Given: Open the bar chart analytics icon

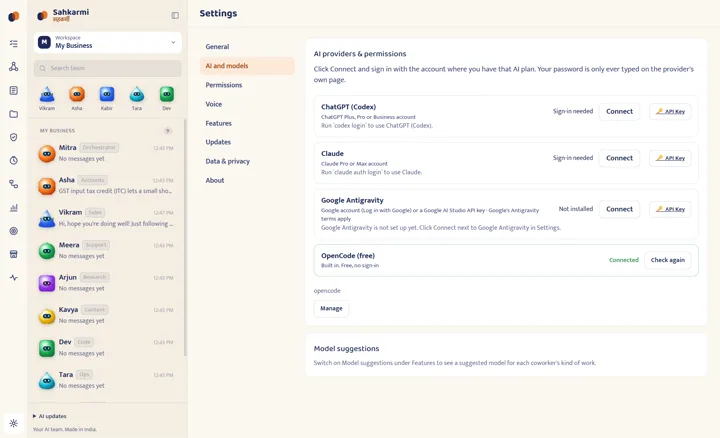Looking at the screenshot, I should pyautogui.click(x=14, y=208).
